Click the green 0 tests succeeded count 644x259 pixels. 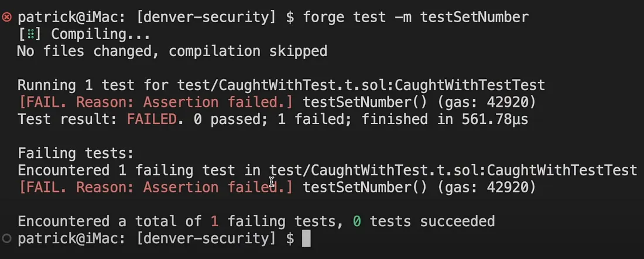point(357,221)
